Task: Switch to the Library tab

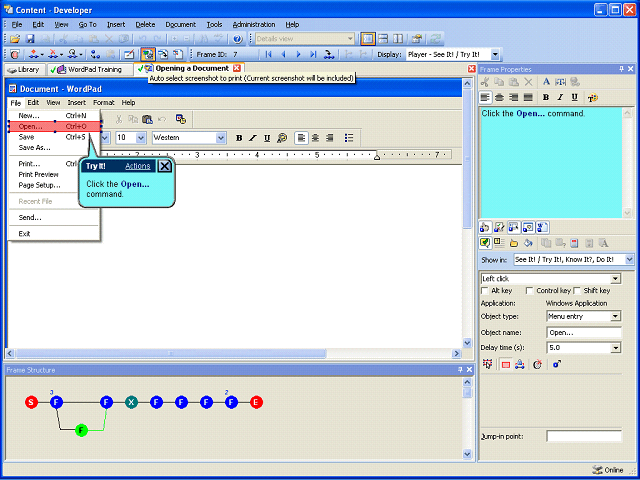Action: (24, 69)
